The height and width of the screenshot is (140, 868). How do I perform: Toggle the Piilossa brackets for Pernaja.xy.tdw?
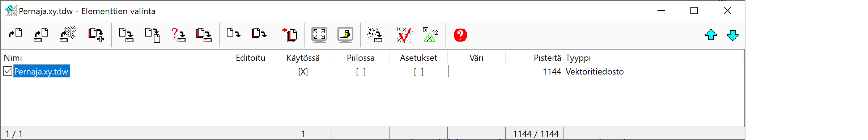tap(361, 72)
